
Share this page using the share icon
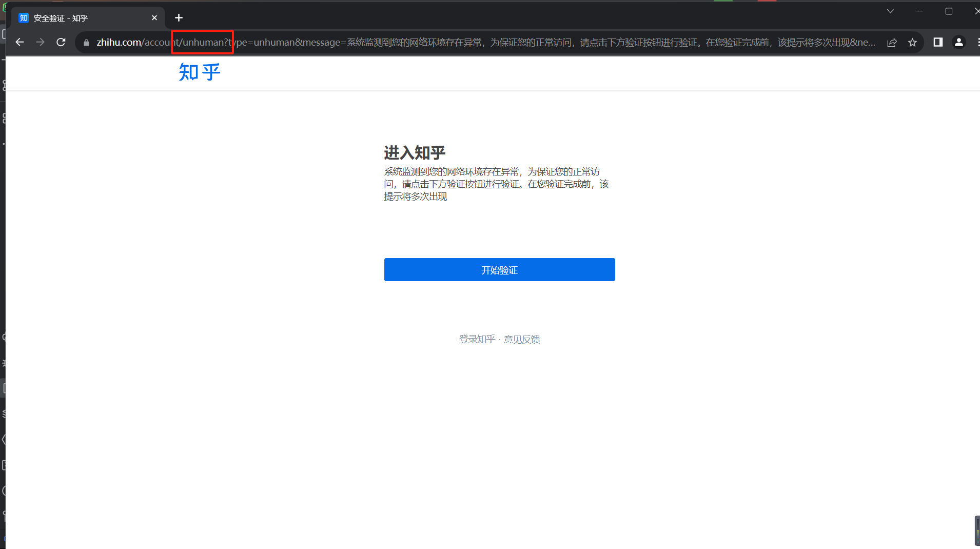pos(892,43)
